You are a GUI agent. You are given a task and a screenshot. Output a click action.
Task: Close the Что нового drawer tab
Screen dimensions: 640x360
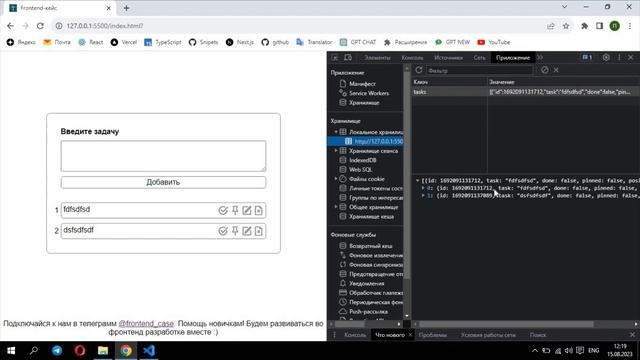tap(410, 335)
